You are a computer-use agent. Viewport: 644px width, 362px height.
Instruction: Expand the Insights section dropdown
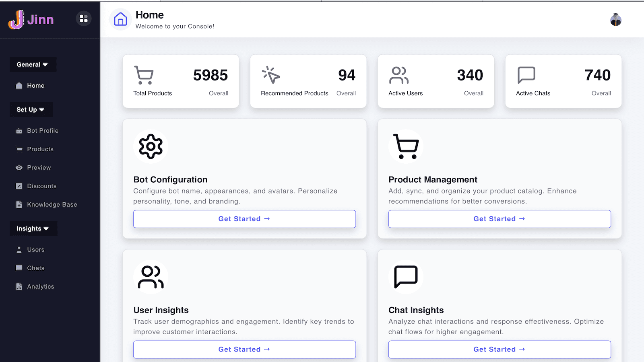click(x=33, y=228)
